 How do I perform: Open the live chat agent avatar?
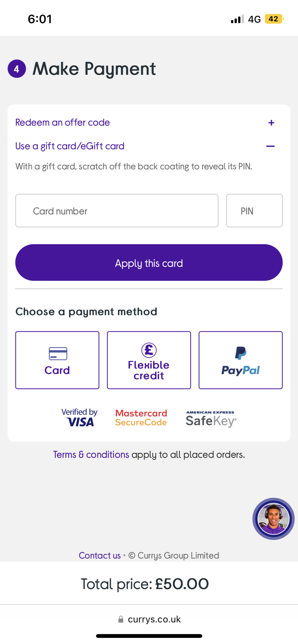[273, 519]
